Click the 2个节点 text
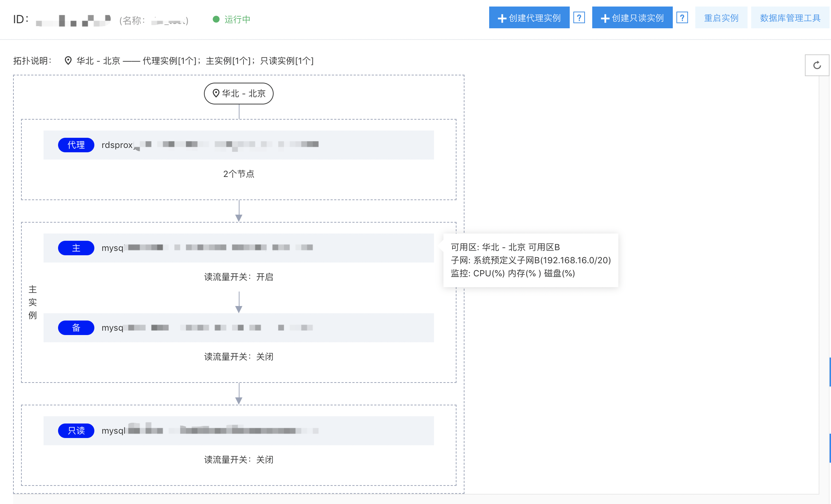 click(239, 174)
